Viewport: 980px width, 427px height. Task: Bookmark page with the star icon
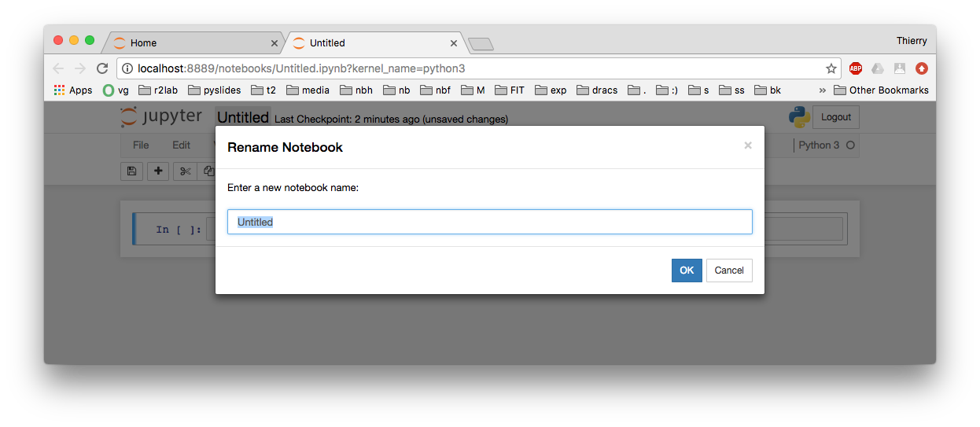tap(831, 68)
